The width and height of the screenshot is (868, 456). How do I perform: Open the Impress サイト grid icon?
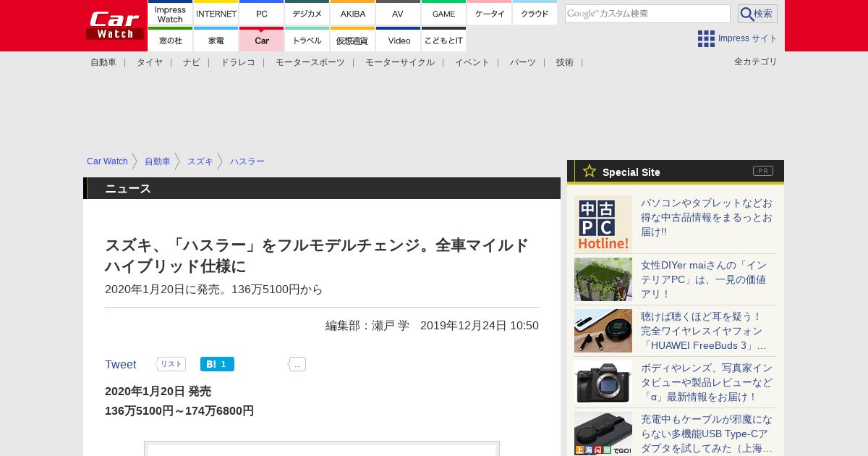706,38
